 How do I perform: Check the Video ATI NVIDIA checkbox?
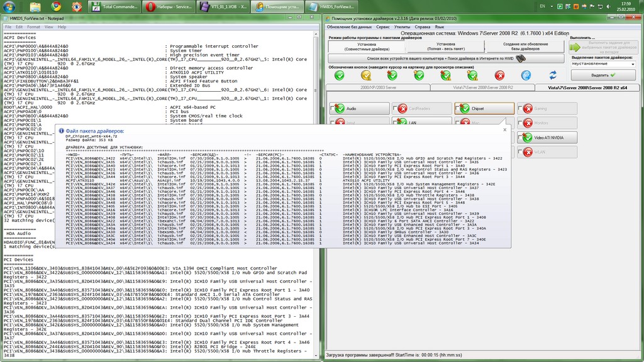coord(521,137)
